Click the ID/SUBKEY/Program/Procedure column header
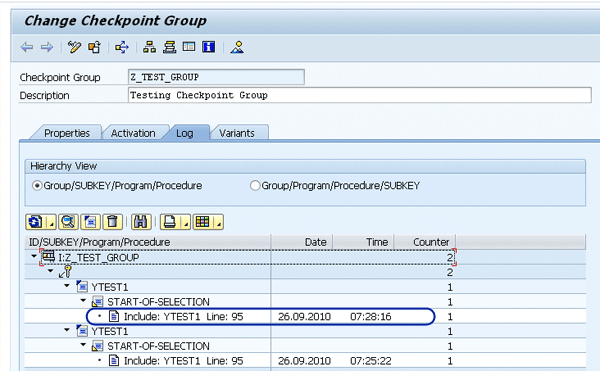 (148, 242)
